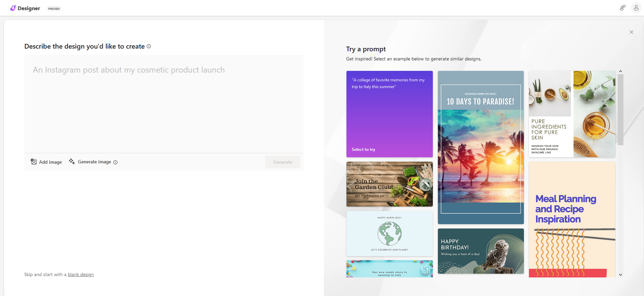
Task: Choose the 10 Days to Paradise example
Action: [481, 147]
